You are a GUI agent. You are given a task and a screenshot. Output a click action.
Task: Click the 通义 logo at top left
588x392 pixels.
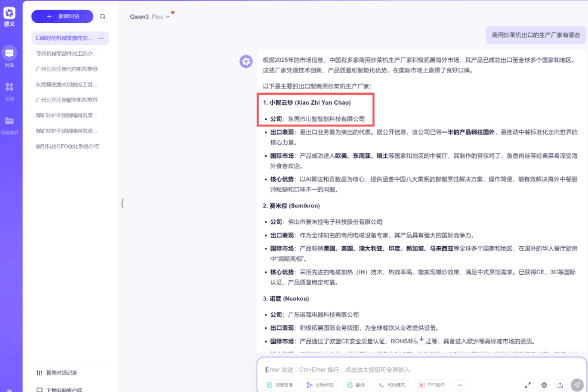pyautogui.click(x=8, y=14)
